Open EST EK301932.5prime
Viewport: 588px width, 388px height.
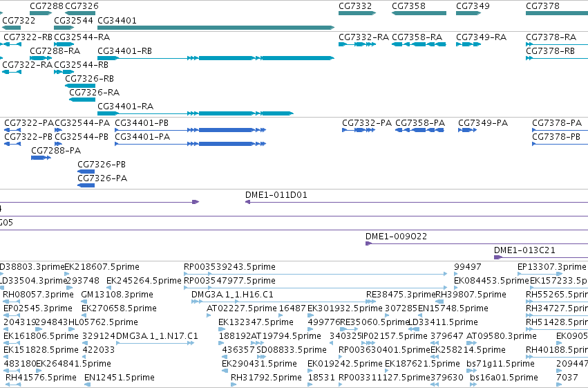(345, 308)
